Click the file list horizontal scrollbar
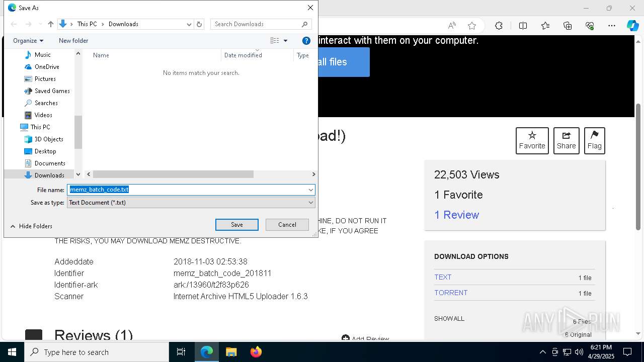The height and width of the screenshot is (362, 644). click(x=173, y=174)
